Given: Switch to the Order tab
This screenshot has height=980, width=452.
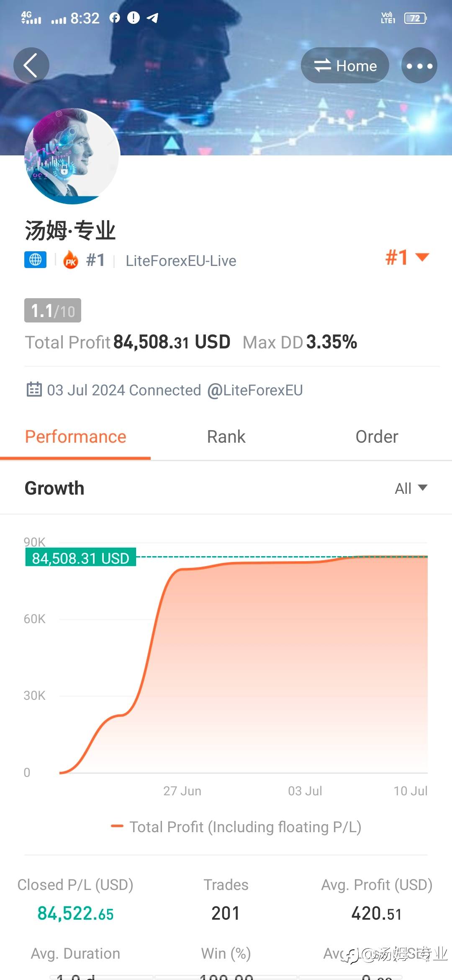Looking at the screenshot, I should pos(377,437).
